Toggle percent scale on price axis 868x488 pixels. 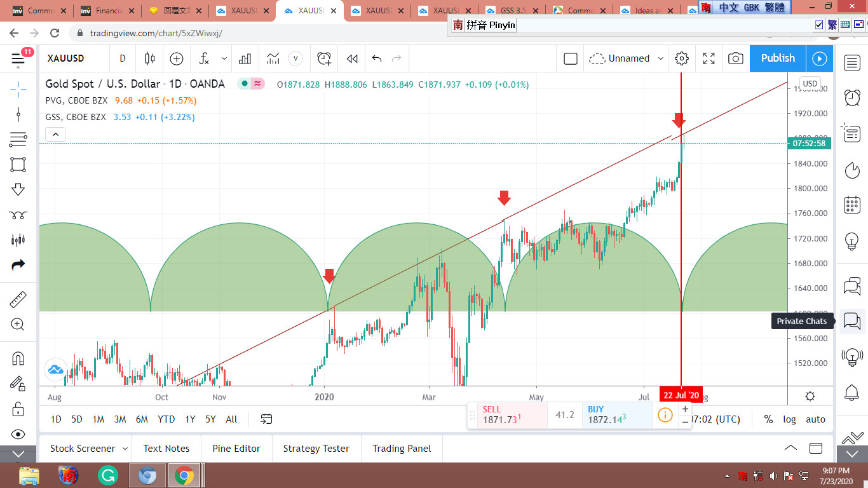point(768,419)
